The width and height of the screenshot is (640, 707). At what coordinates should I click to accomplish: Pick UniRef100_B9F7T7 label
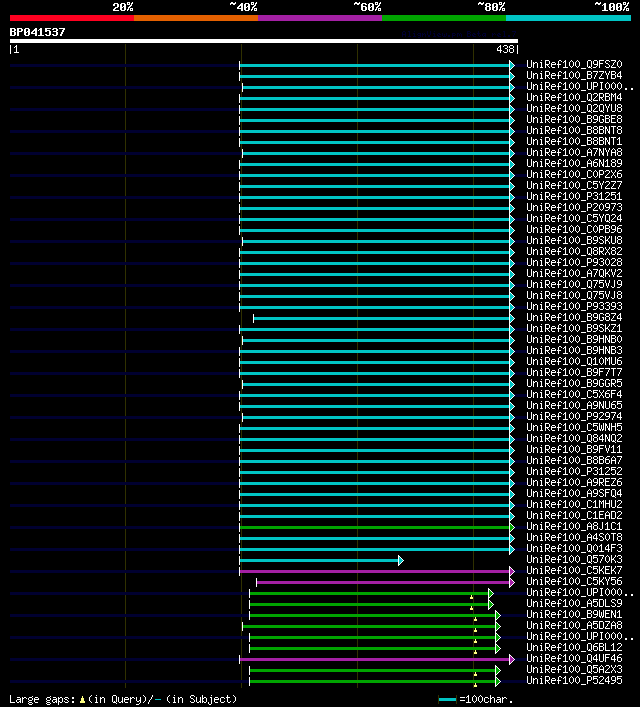click(574, 372)
